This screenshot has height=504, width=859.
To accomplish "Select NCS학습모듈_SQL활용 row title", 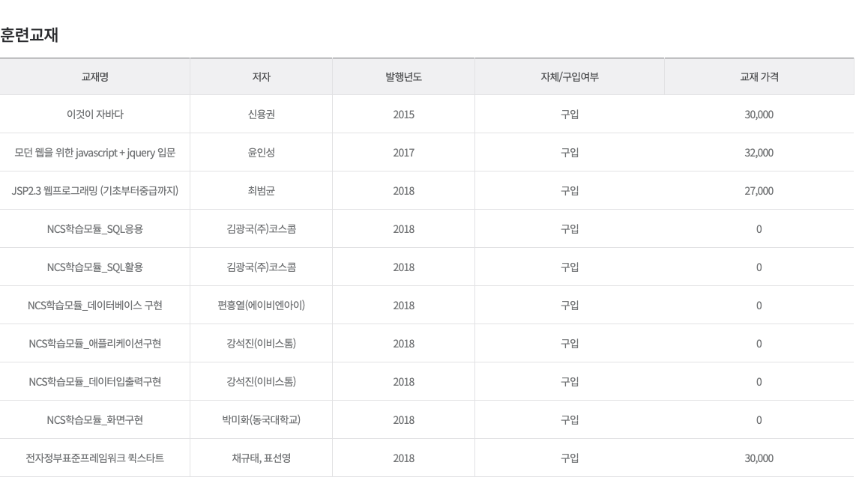I will pyautogui.click(x=94, y=267).
